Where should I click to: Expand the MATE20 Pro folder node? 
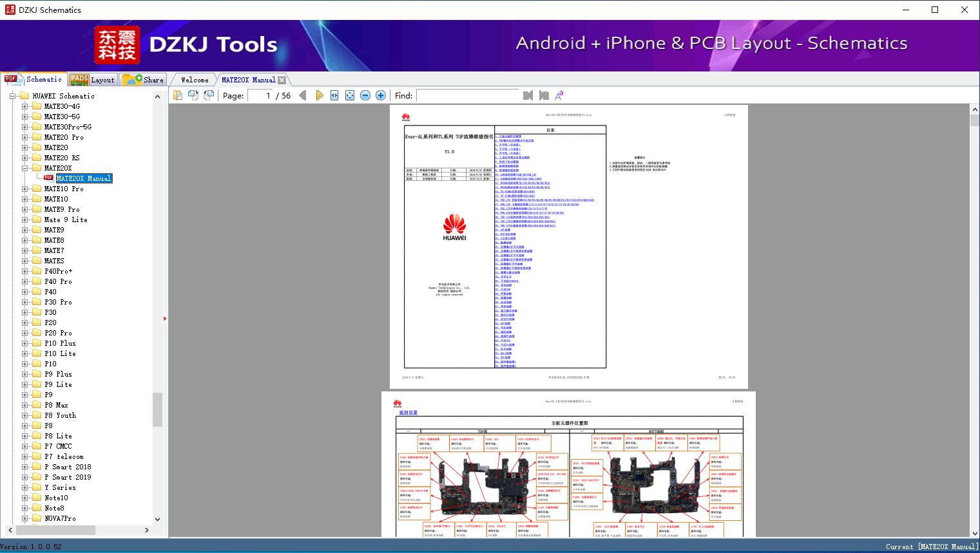[24, 137]
